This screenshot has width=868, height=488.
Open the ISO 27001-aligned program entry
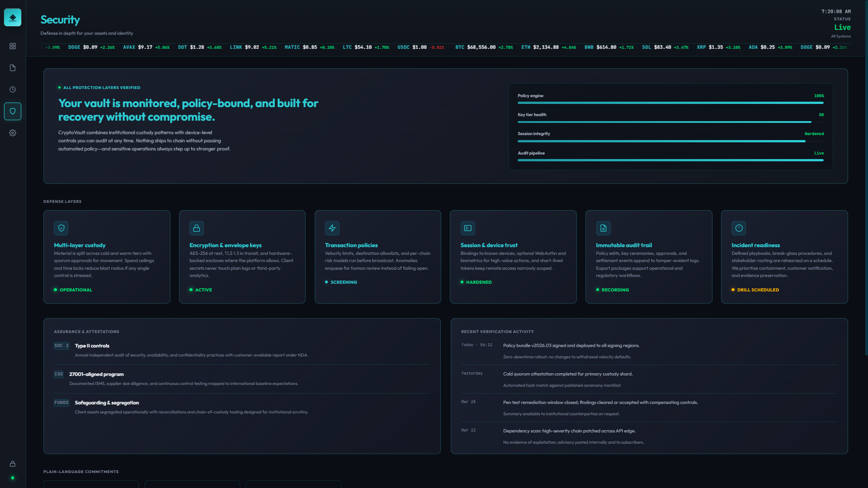pyautogui.click(x=96, y=374)
